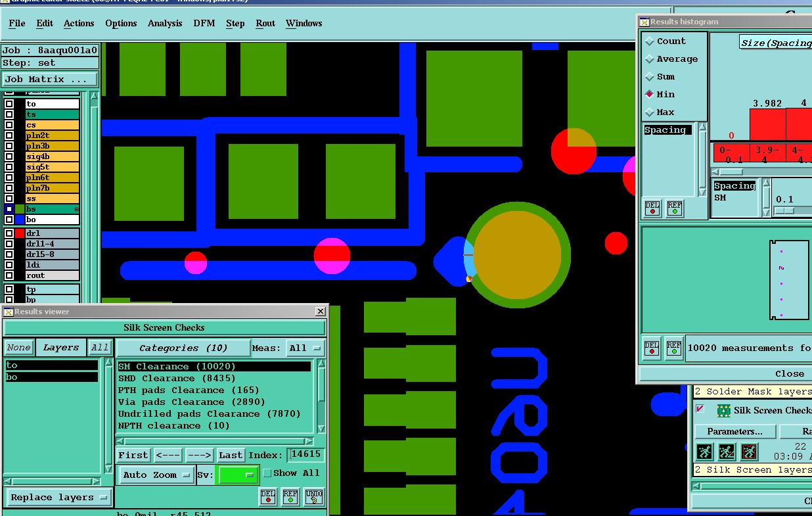Toggle display checkbox for layer bs
This screenshot has width=812, height=516.
9,209
